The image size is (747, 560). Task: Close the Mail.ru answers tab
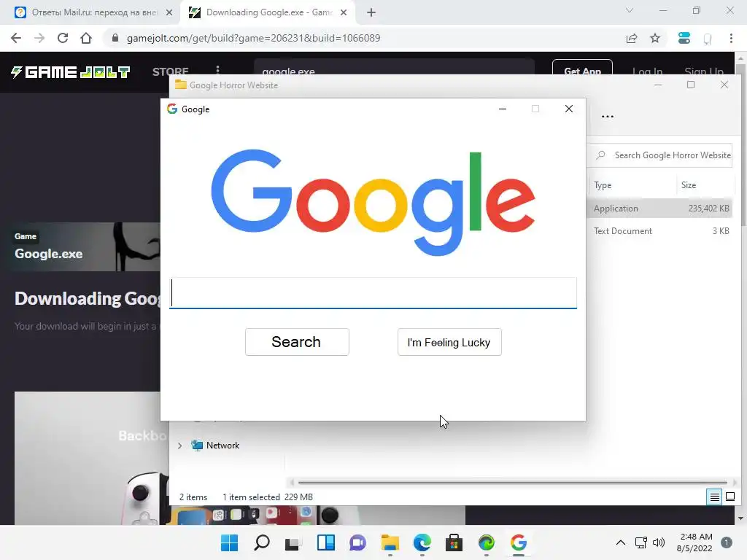click(x=169, y=12)
